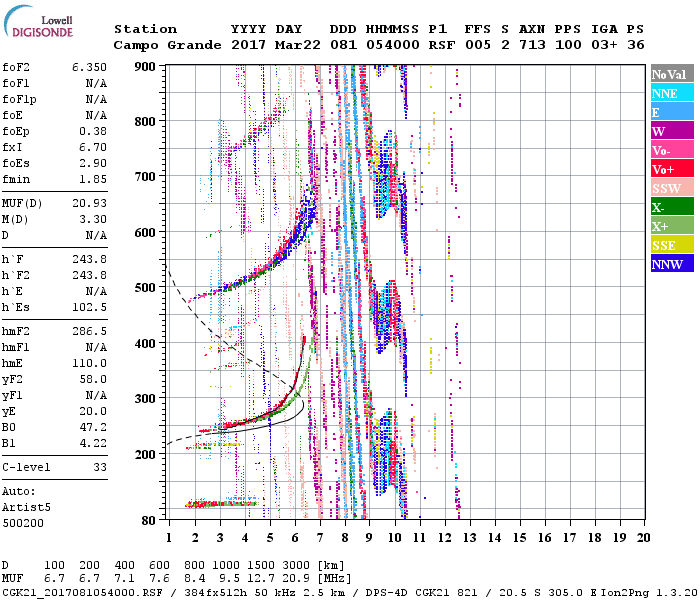Click the 80 km height axis label

pos(149,521)
